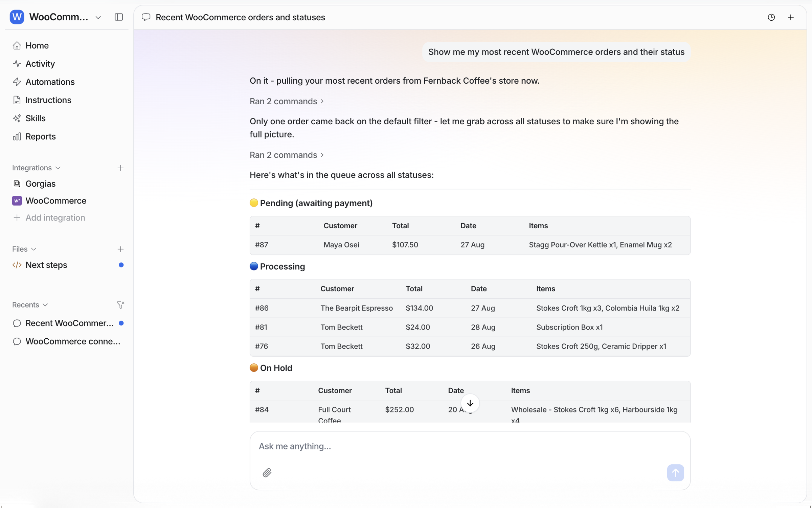
Task: Collapse the Files section
Action: click(24, 249)
